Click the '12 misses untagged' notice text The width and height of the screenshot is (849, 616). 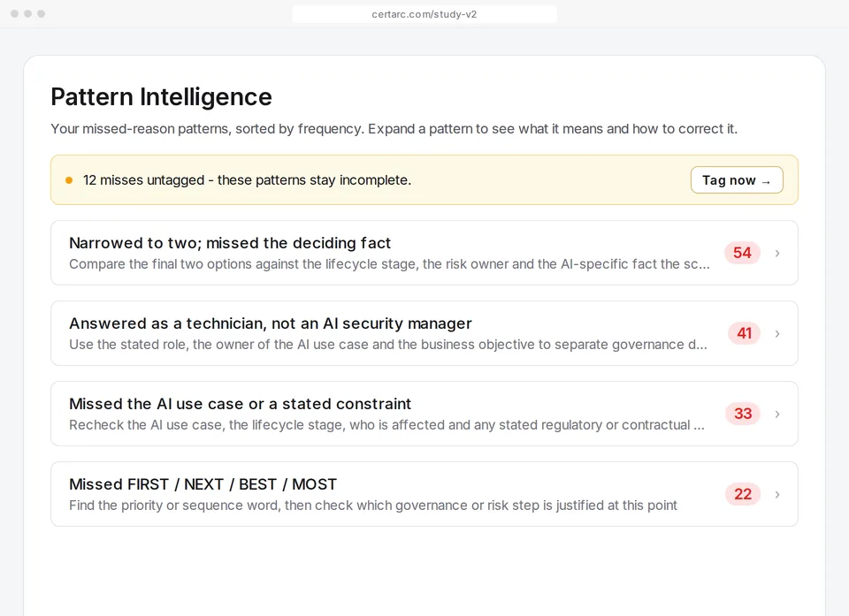click(247, 180)
